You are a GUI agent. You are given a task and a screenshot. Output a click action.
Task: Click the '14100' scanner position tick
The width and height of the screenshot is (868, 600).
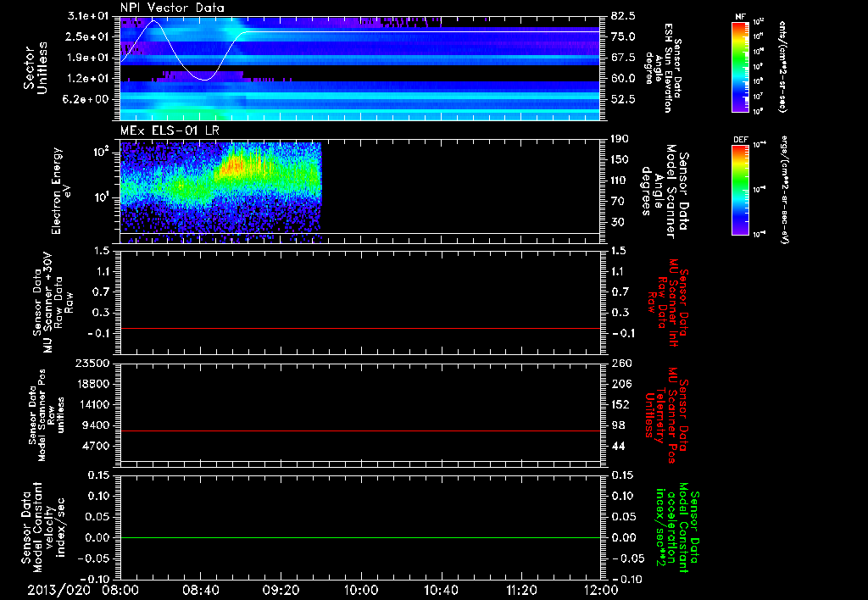click(x=93, y=404)
